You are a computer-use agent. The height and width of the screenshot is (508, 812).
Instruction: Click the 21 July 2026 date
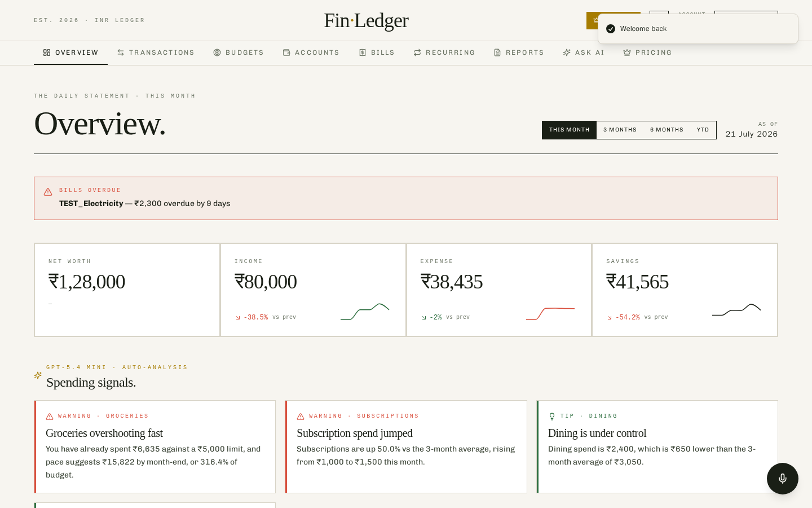tap(752, 134)
